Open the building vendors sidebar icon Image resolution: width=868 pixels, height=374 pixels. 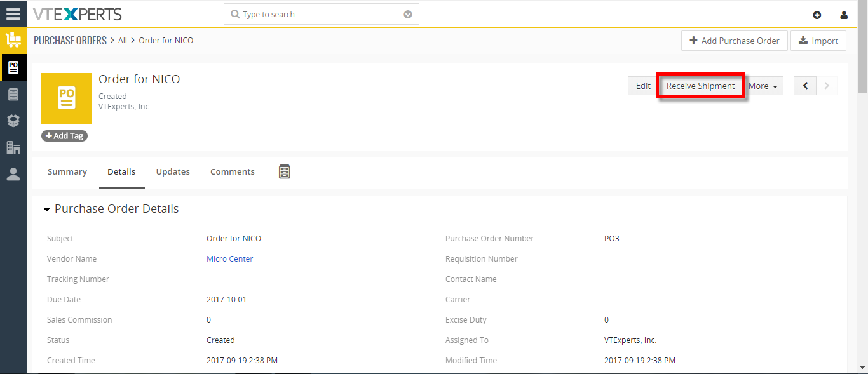[13, 147]
